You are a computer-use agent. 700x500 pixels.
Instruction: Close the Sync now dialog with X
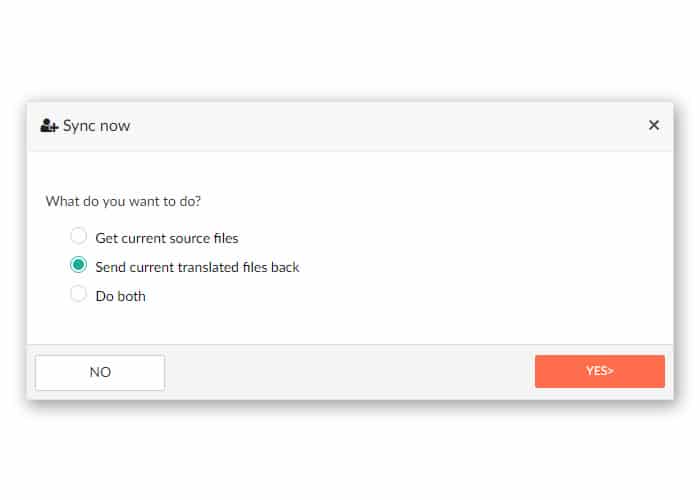pos(654,125)
